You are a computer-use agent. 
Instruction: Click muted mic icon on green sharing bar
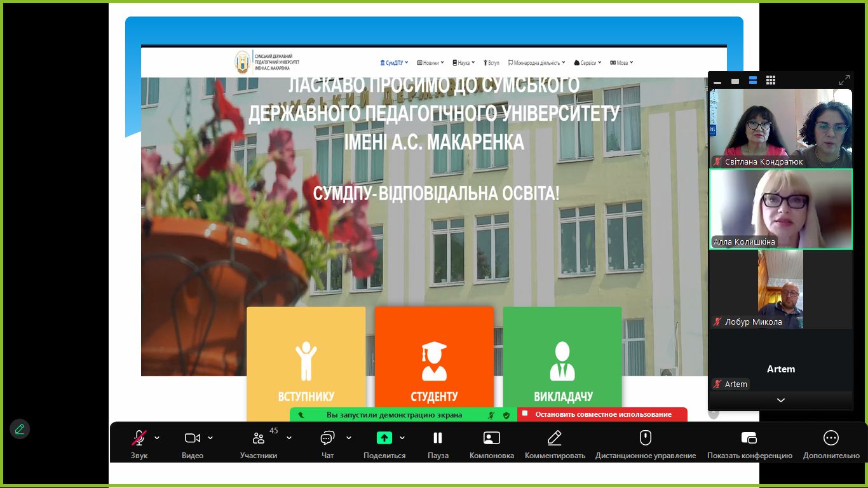pyautogui.click(x=491, y=415)
